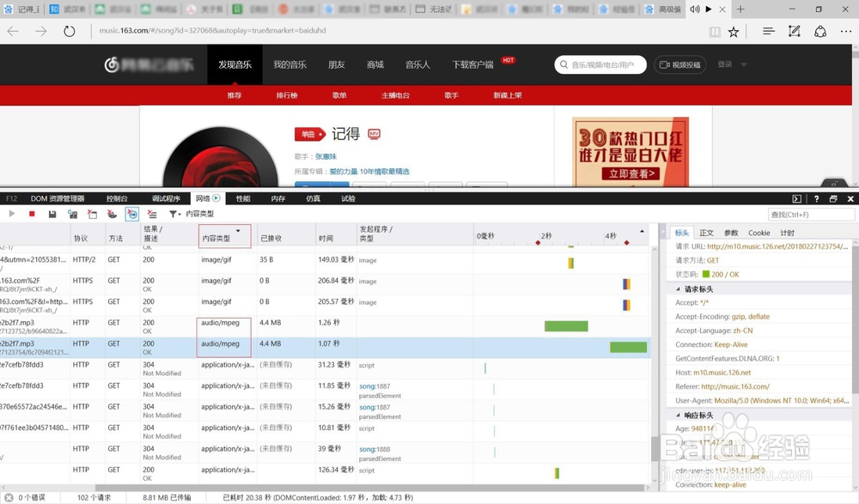Switch to 内存 tab

[x=278, y=198]
